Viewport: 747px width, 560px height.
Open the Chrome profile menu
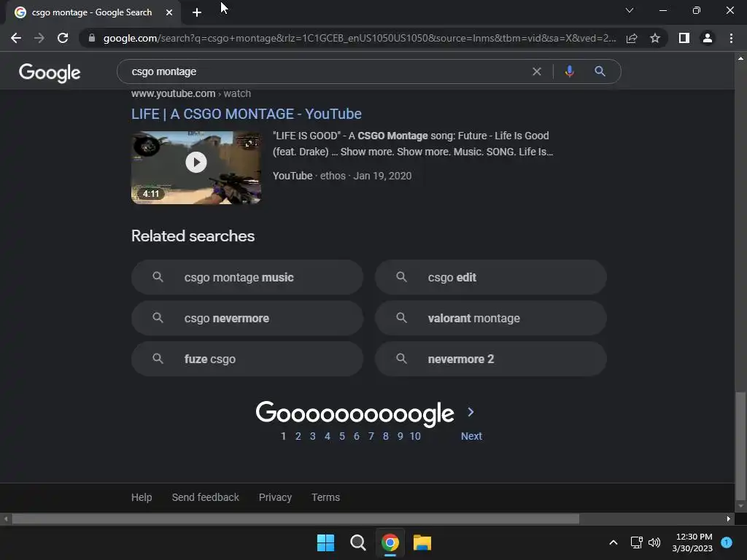[708, 38]
